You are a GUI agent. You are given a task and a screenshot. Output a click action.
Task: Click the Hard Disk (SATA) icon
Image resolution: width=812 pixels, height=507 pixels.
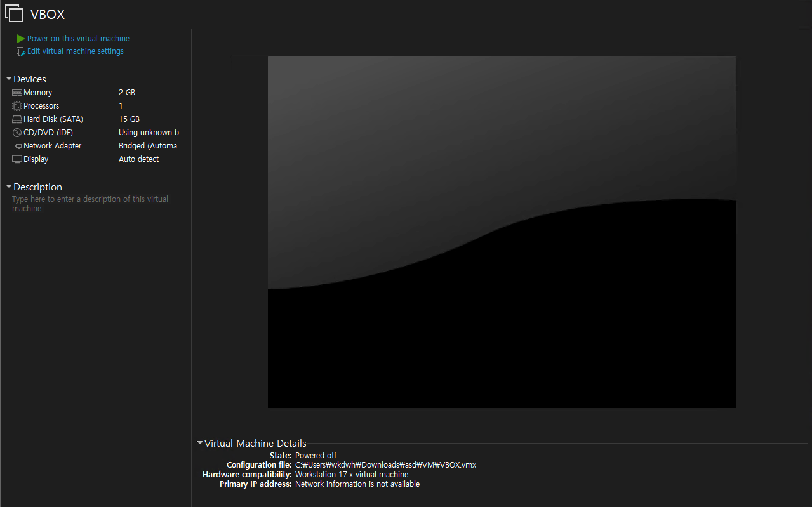tap(17, 119)
